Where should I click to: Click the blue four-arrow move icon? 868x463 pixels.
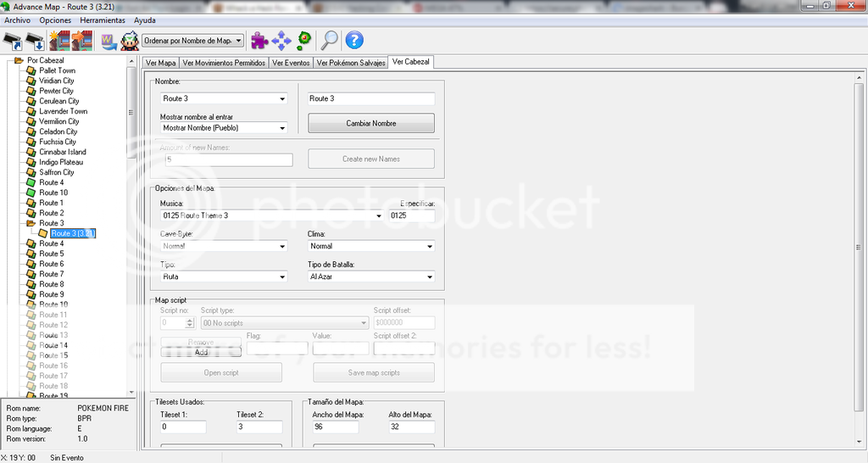pos(281,40)
